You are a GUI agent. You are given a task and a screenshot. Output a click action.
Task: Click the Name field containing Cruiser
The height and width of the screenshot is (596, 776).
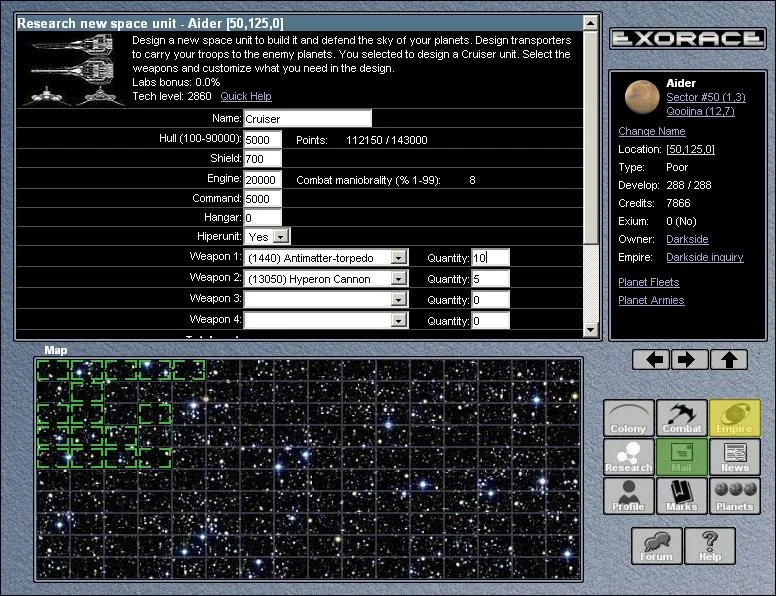point(307,119)
